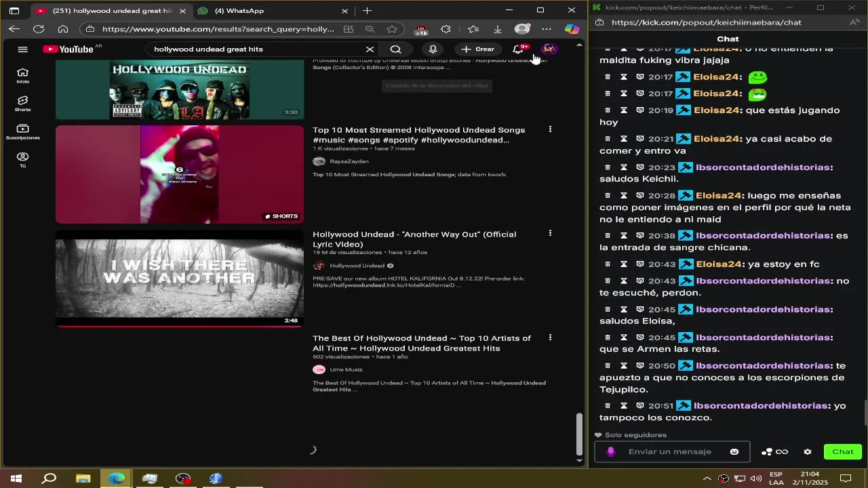Open YouTube notifications bell
868x488 pixels.
(518, 49)
